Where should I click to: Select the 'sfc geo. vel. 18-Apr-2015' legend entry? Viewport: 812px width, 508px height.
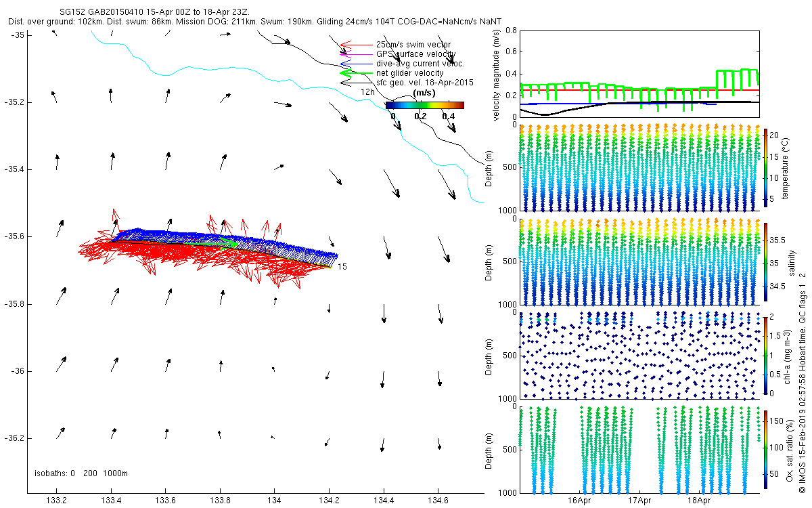tap(424, 82)
